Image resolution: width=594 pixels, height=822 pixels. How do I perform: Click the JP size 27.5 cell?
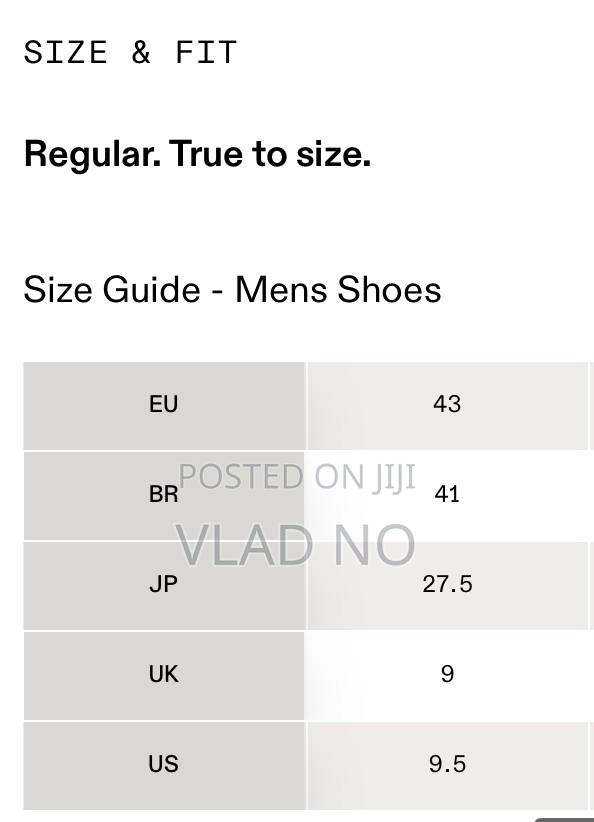point(447,585)
